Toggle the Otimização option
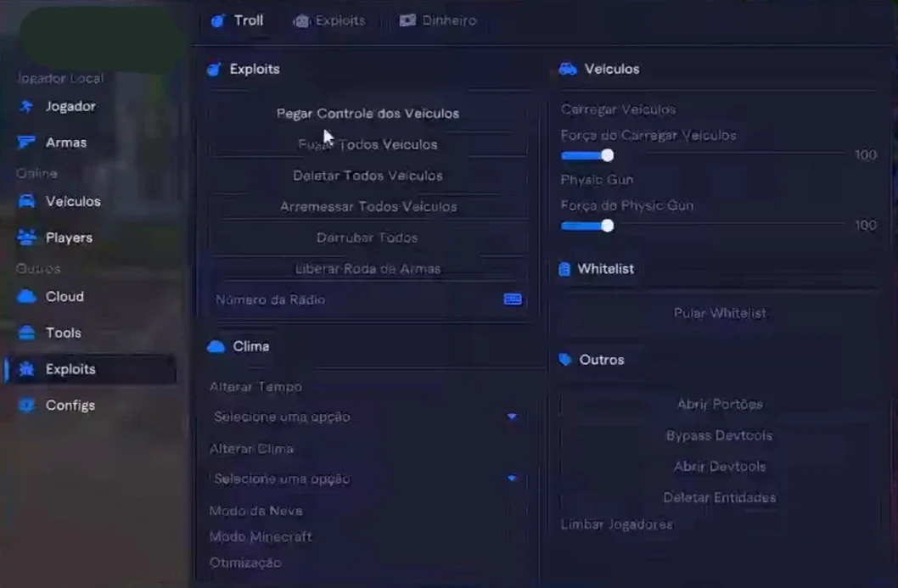 (245, 563)
